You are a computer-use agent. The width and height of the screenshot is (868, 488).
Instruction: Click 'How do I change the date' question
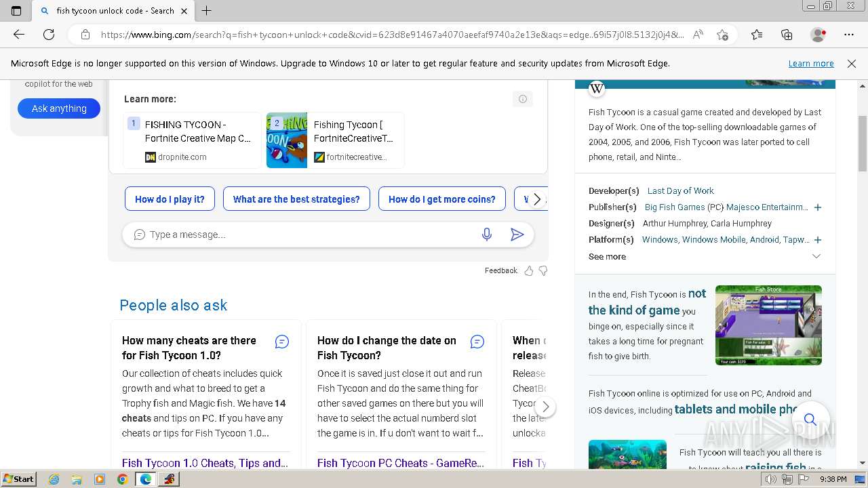(387, 348)
